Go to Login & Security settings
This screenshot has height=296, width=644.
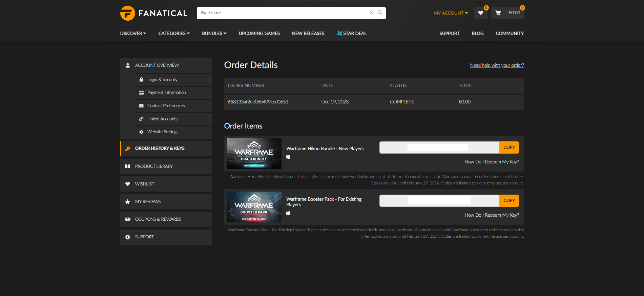click(x=173, y=80)
